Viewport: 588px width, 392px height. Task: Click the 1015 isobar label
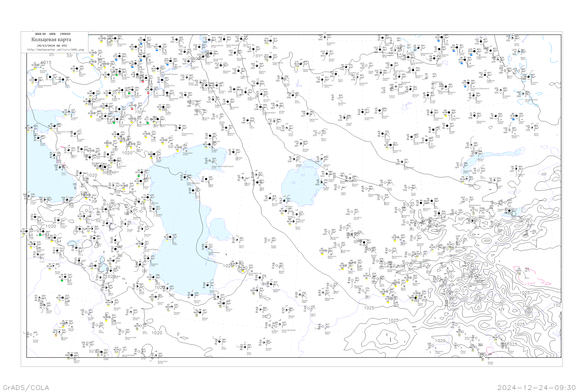[x=46, y=62]
